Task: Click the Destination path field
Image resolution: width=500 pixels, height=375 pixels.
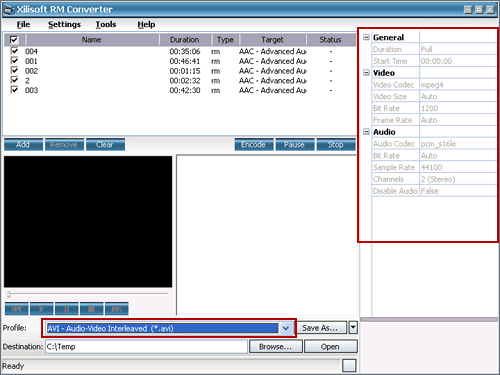Action: (146, 347)
